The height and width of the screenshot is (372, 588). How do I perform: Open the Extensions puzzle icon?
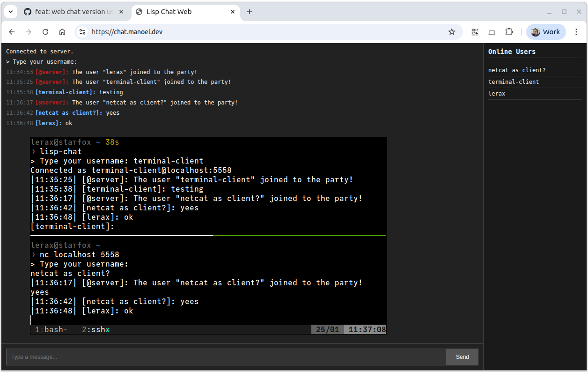pyautogui.click(x=509, y=32)
